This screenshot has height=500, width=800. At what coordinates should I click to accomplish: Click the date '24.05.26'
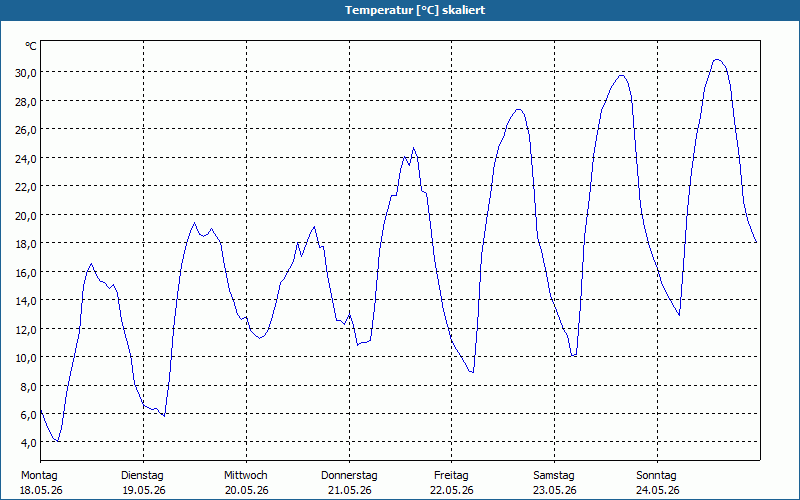click(x=658, y=490)
